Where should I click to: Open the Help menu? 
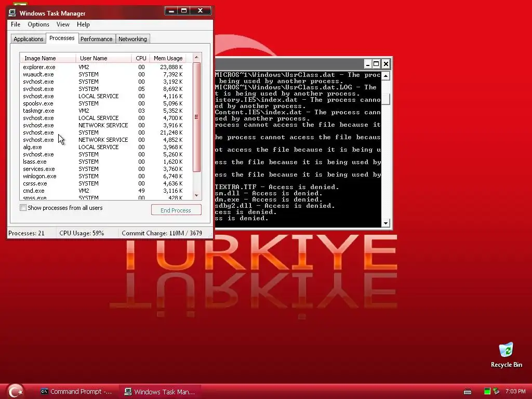tap(83, 24)
